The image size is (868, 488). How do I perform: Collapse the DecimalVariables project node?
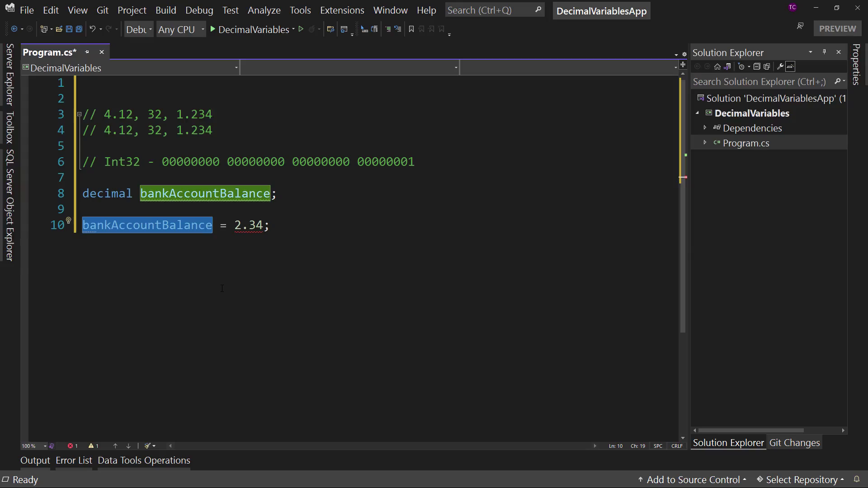[697, 113]
